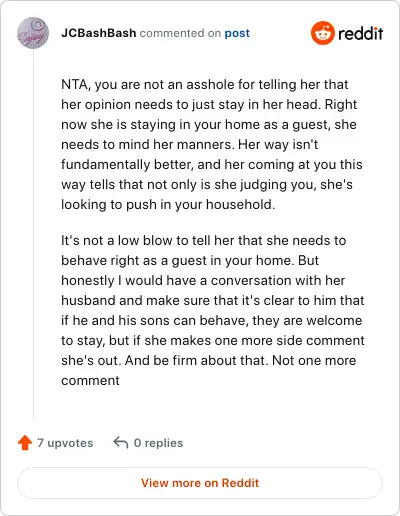The height and width of the screenshot is (516, 400).
Task: Click the "commented on" header text
Action: pyautogui.click(x=180, y=33)
